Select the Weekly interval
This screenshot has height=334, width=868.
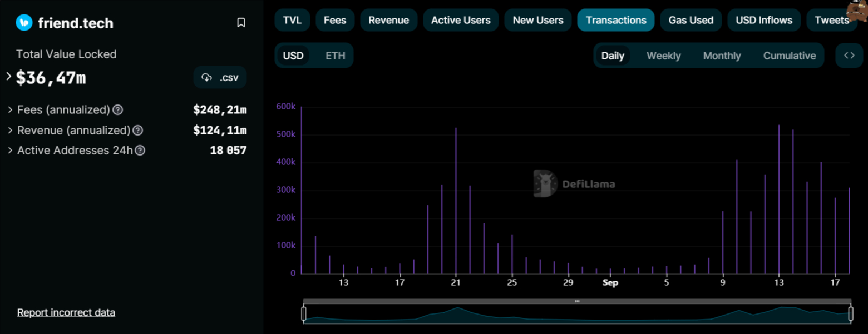coord(663,56)
